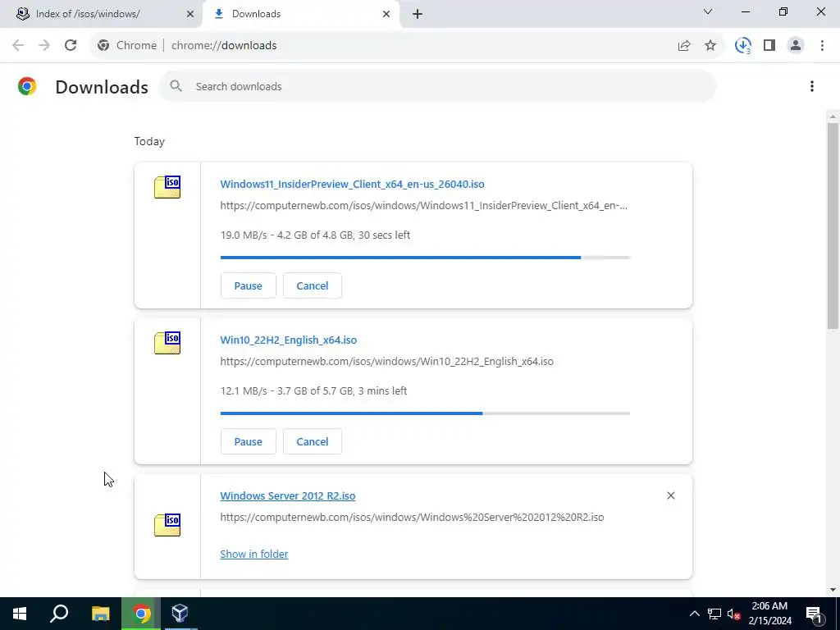The width and height of the screenshot is (840, 630).
Task: Open VirtualBox from the taskbar
Action: 180,614
